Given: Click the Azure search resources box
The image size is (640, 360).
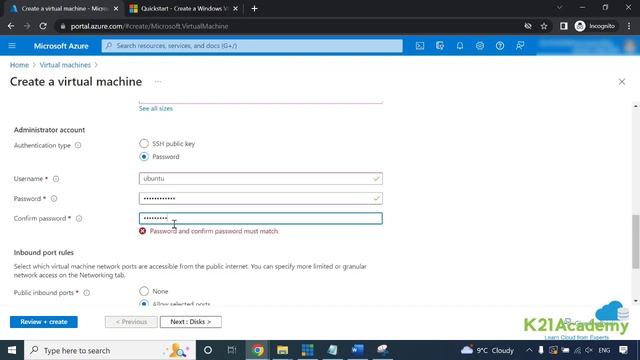Looking at the screenshot, I should [x=252, y=46].
